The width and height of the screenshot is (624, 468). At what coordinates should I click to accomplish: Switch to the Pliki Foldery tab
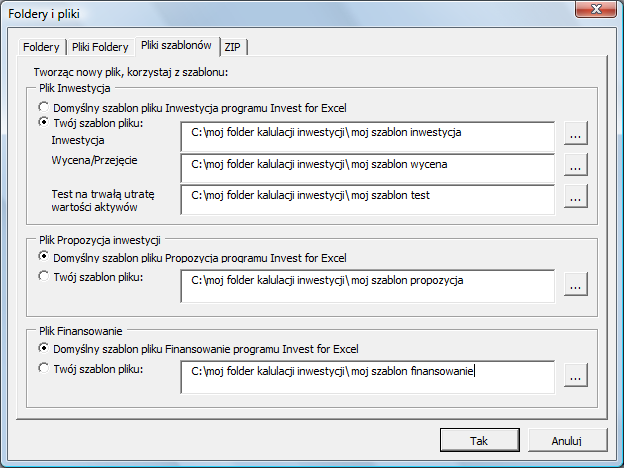click(x=100, y=47)
